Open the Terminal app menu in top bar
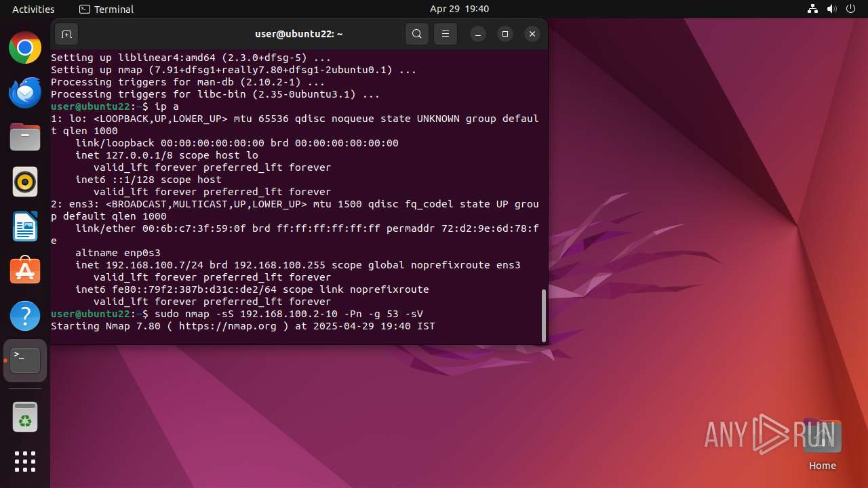The width and height of the screenshot is (868, 488). pos(106,9)
